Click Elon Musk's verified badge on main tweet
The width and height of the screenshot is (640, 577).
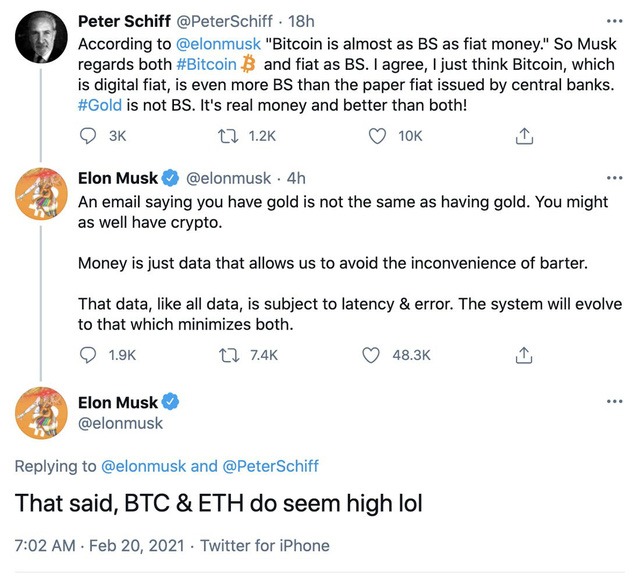(171, 403)
